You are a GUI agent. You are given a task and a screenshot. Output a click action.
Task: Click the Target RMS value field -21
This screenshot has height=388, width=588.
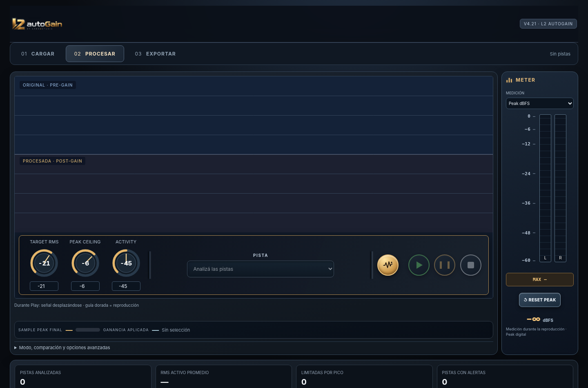pos(44,286)
